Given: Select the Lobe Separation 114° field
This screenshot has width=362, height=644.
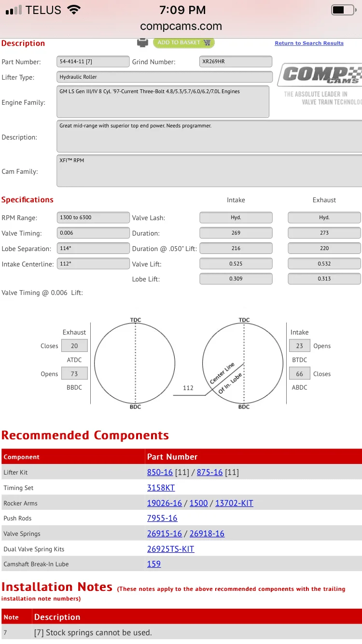Looking at the screenshot, I should (x=93, y=248).
